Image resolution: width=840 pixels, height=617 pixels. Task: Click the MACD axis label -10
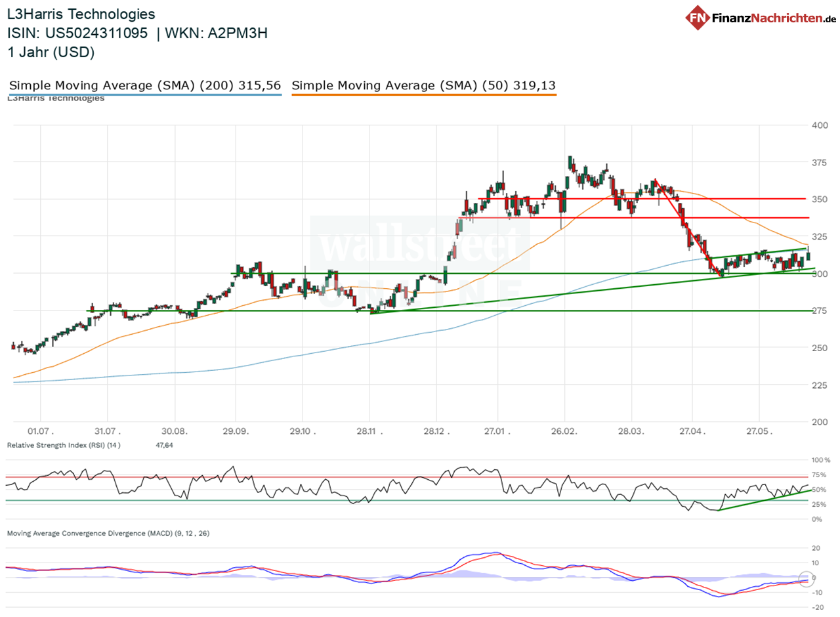tap(818, 592)
